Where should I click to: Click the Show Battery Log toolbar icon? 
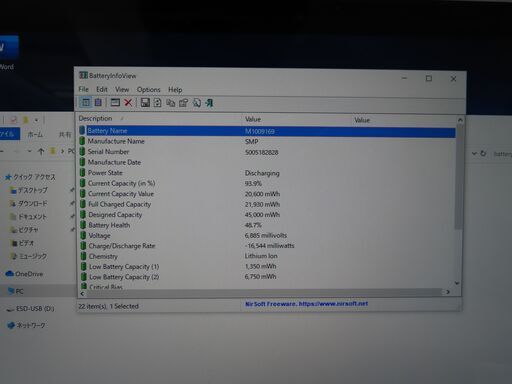98,102
